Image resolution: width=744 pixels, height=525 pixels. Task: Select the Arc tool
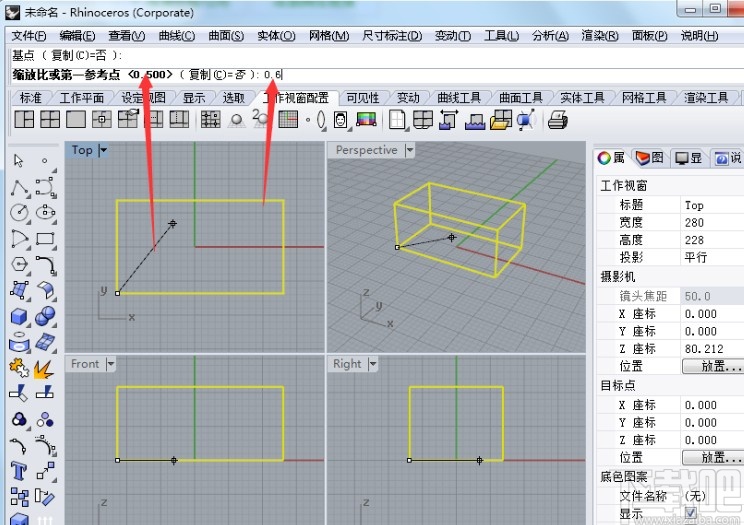click(19, 239)
